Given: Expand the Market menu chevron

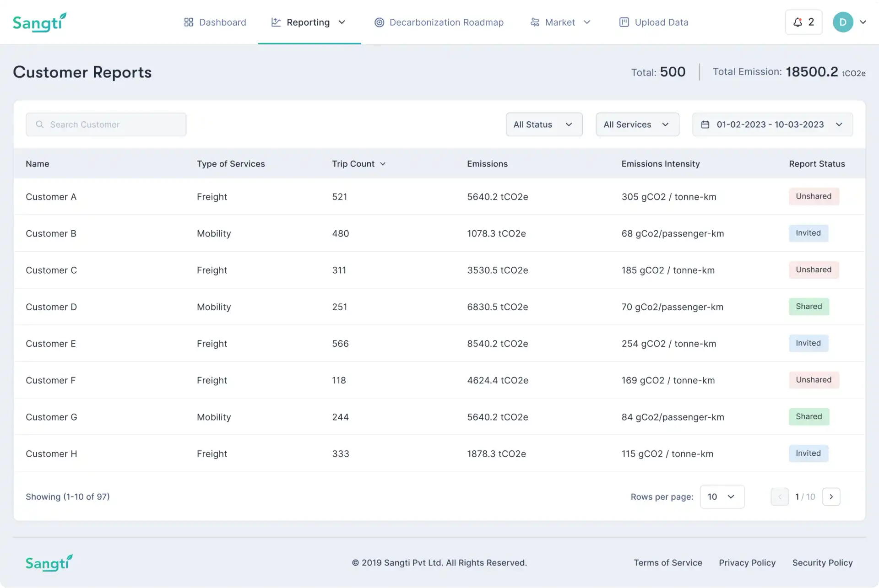Looking at the screenshot, I should pos(587,22).
